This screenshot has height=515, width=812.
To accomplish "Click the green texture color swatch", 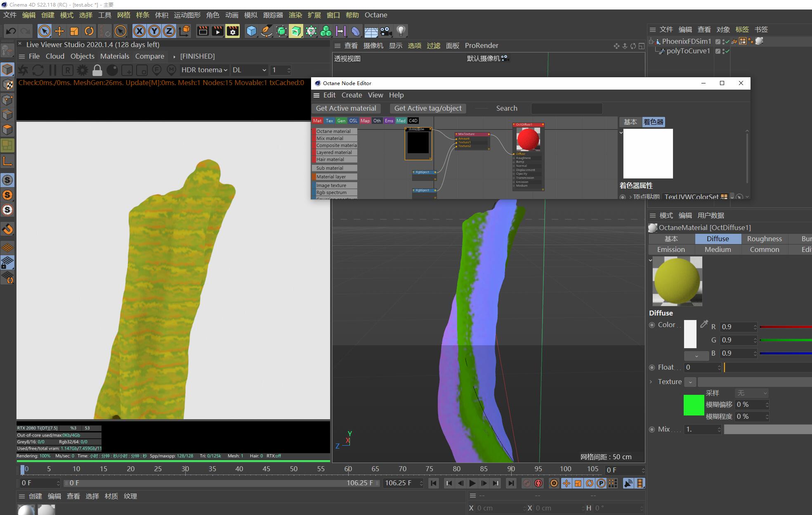I will pos(694,405).
